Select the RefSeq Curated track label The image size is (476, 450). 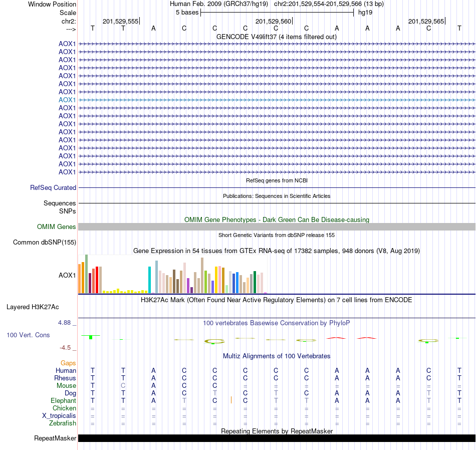[53, 187]
